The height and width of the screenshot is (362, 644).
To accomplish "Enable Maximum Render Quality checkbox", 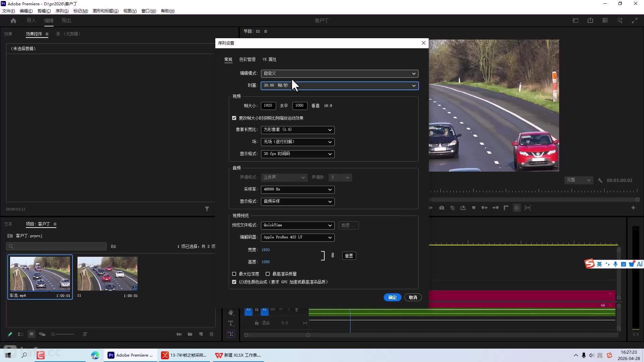I will coord(268,274).
